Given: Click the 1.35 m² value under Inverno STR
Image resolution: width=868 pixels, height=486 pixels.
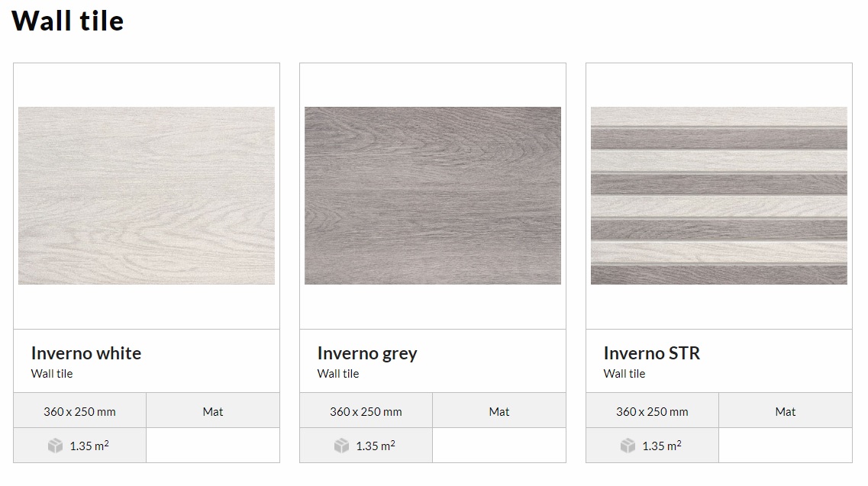Looking at the screenshot, I should 662,446.
